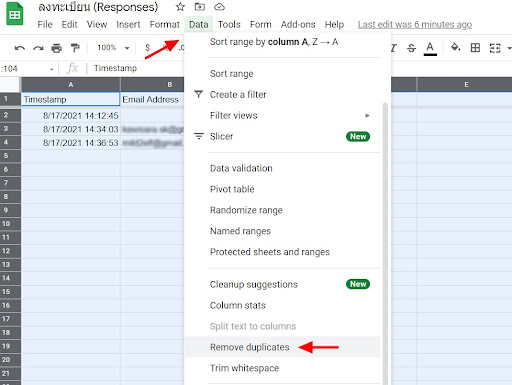Choose Remove duplicates from Data menu
Viewport: 512px width, 385px height.
click(249, 347)
